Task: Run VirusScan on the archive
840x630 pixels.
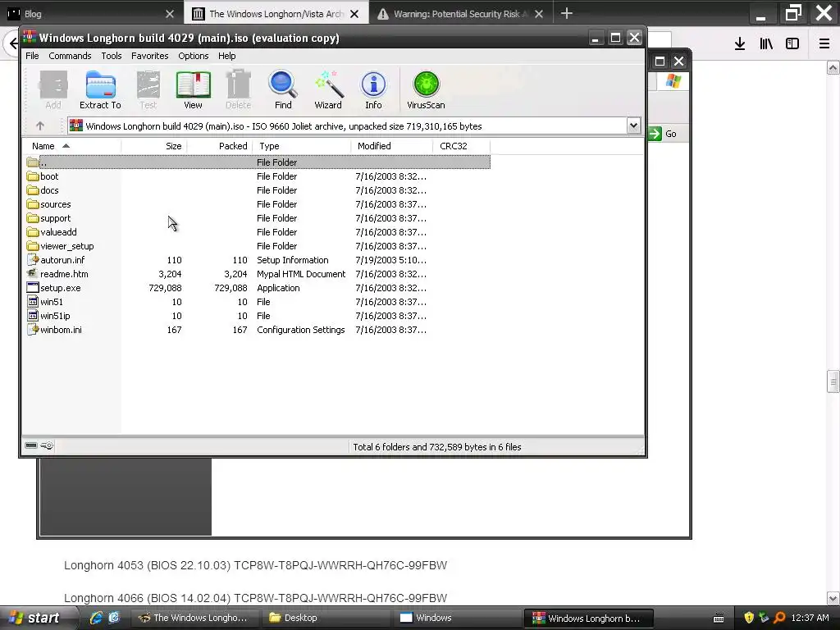Action: [426, 90]
